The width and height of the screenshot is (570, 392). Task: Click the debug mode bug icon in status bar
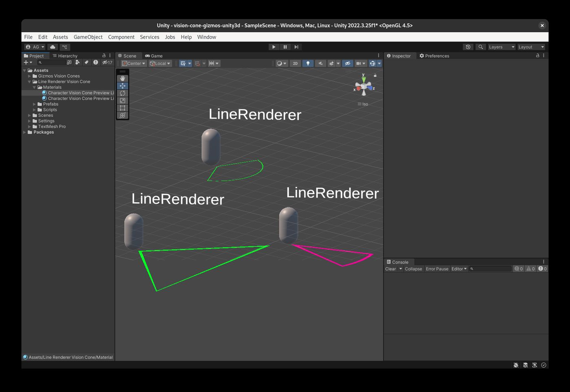[x=516, y=365]
